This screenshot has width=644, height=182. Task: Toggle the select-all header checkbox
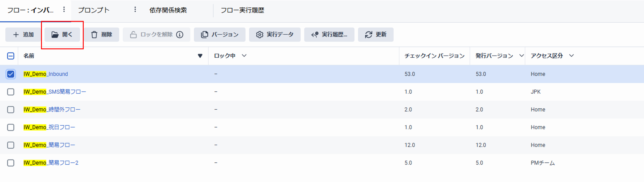(10, 56)
